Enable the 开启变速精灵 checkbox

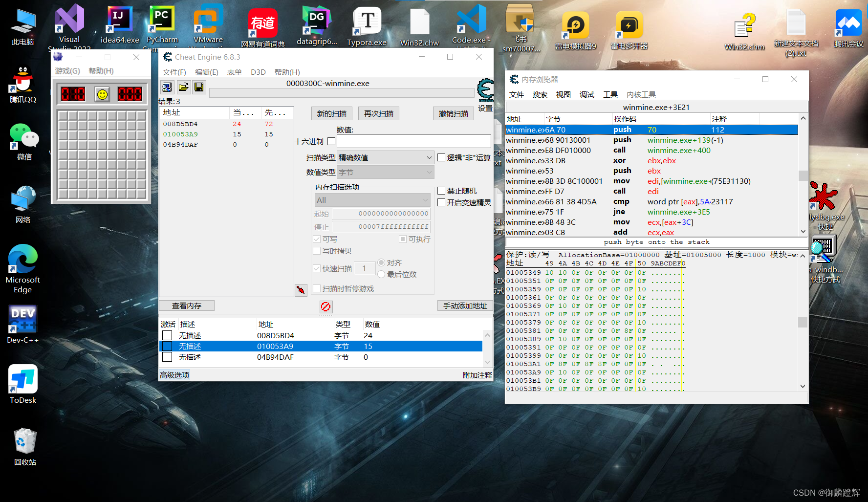coord(441,202)
